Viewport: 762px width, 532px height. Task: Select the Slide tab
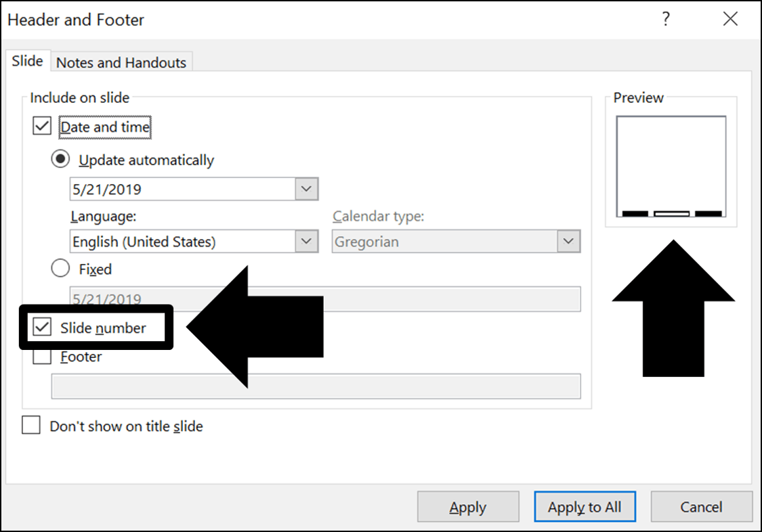click(x=26, y=60)
